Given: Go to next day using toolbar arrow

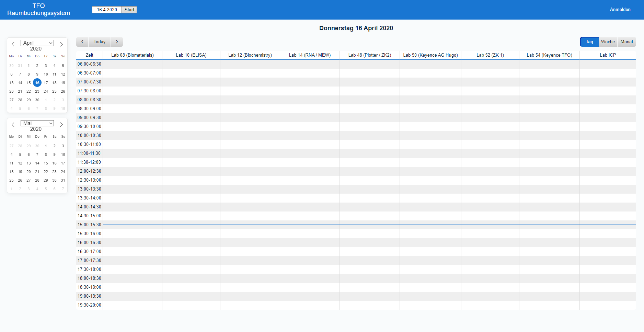Looking at the screenshot, I should pyautogui.click(x=117, y=42).
